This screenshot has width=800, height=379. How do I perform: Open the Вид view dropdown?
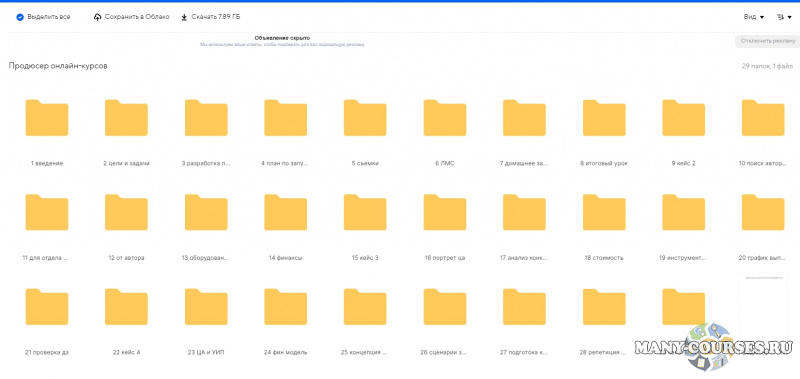pos(754,17)
